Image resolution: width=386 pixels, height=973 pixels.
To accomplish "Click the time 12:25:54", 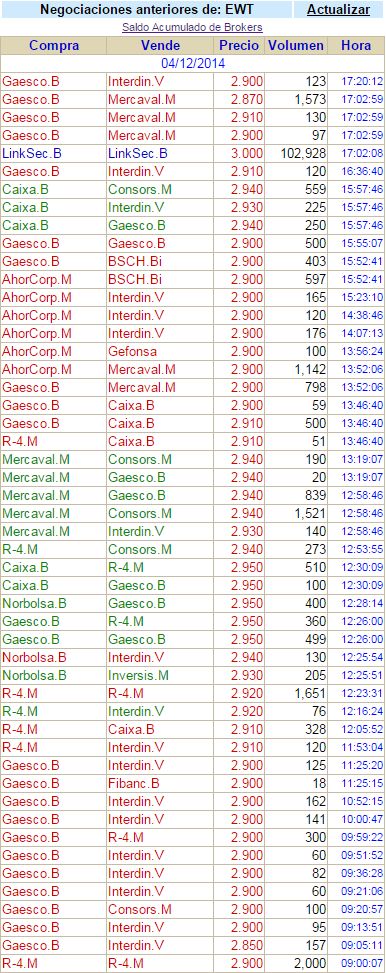I will (362, 657).
